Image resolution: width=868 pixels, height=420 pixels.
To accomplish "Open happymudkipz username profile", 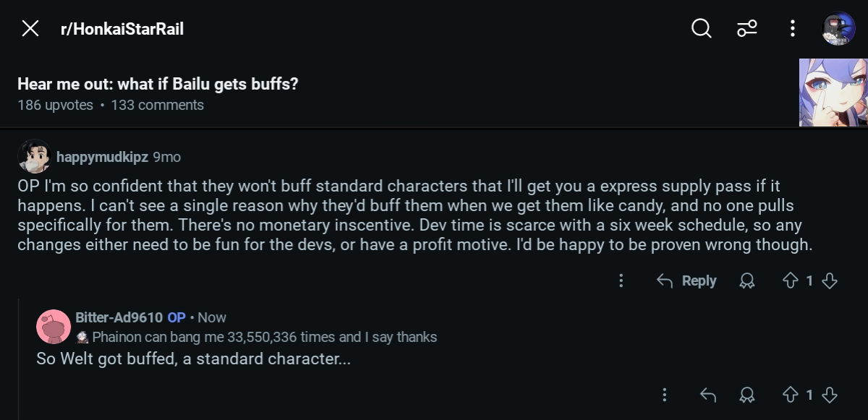I will (102, 157).
